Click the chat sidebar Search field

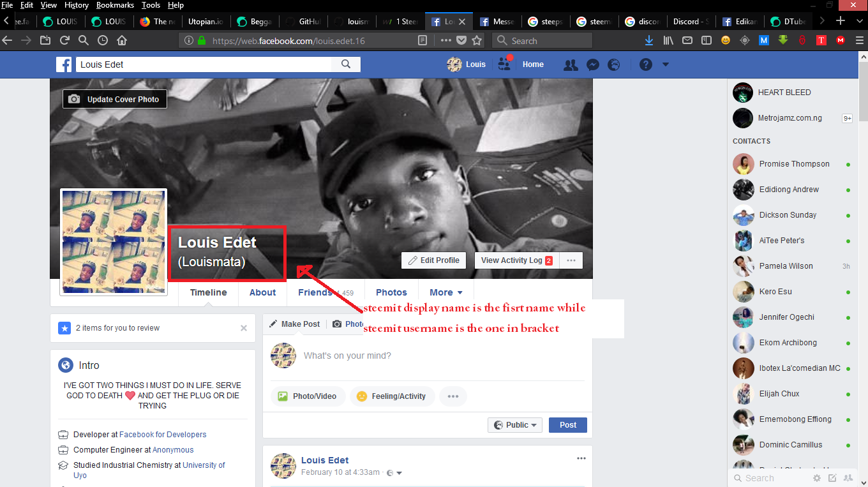tap(769, 478)
